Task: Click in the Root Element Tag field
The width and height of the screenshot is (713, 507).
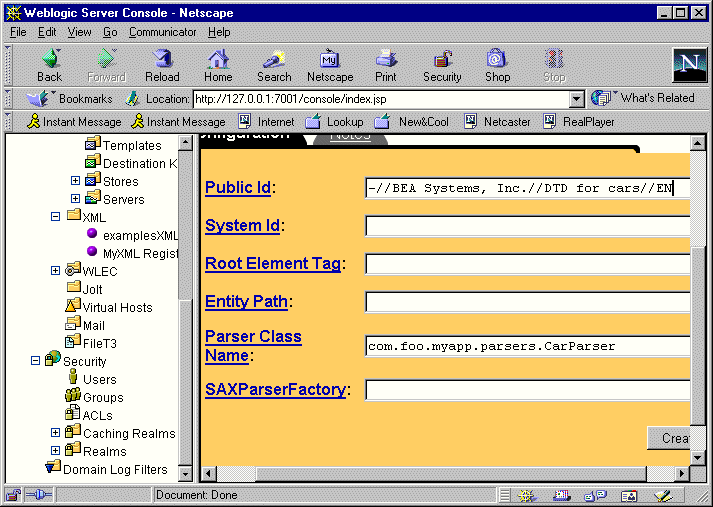Action: [527, 264]
